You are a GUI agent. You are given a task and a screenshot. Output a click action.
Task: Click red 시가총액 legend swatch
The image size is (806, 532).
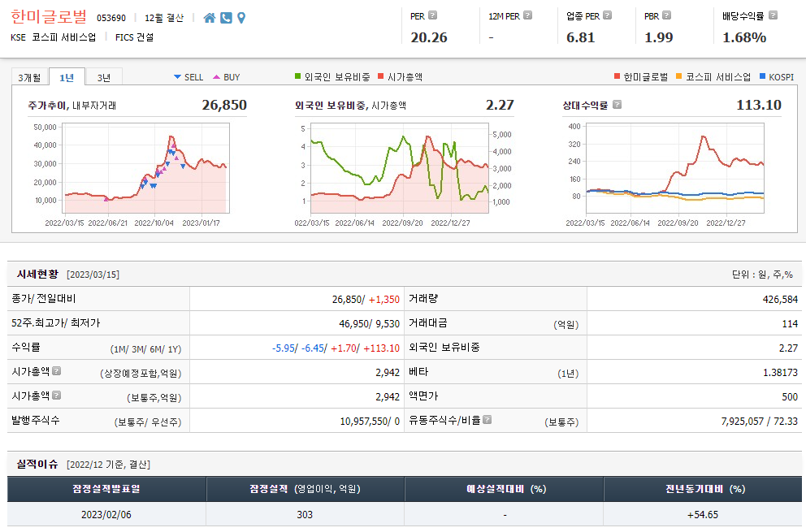pos(381,76)
